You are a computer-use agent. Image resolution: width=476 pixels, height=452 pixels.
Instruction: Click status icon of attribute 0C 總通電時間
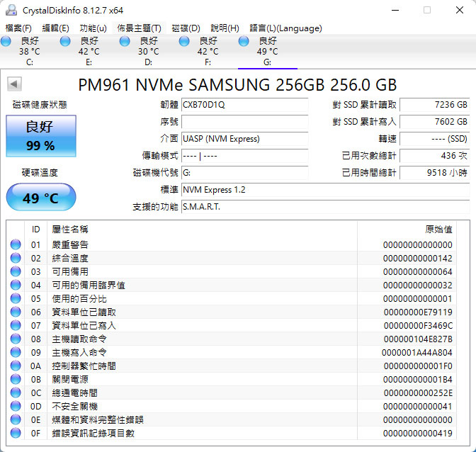(16, 392)
